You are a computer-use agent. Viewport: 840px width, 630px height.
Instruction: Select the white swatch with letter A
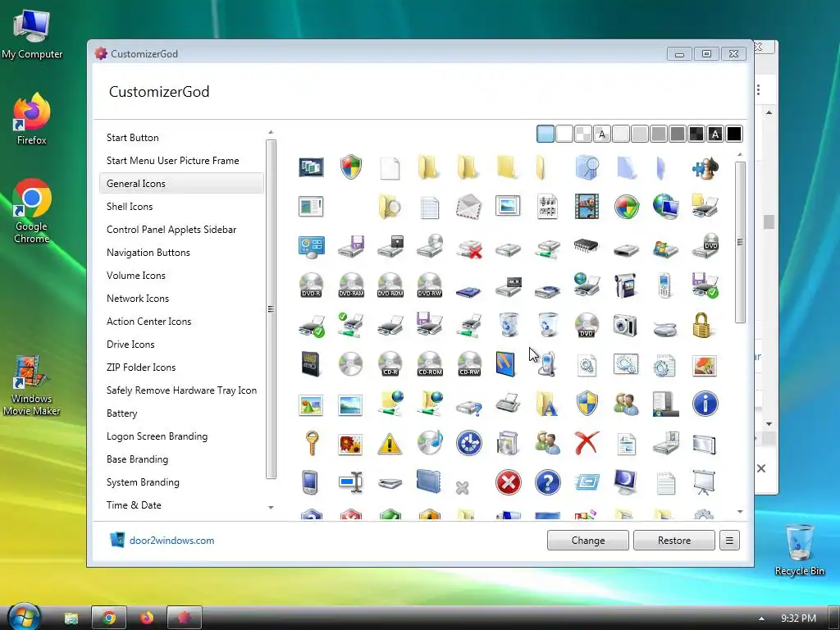tap(602, 134)
